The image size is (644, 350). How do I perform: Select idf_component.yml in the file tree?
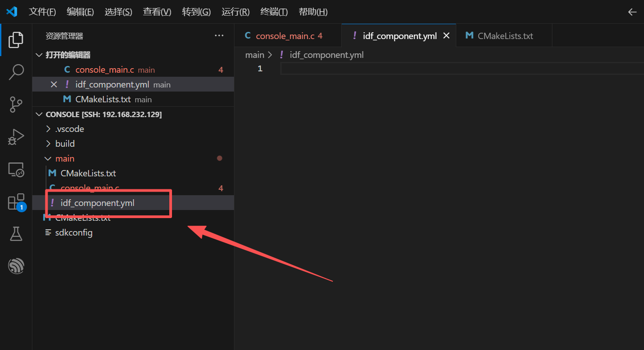133,203
